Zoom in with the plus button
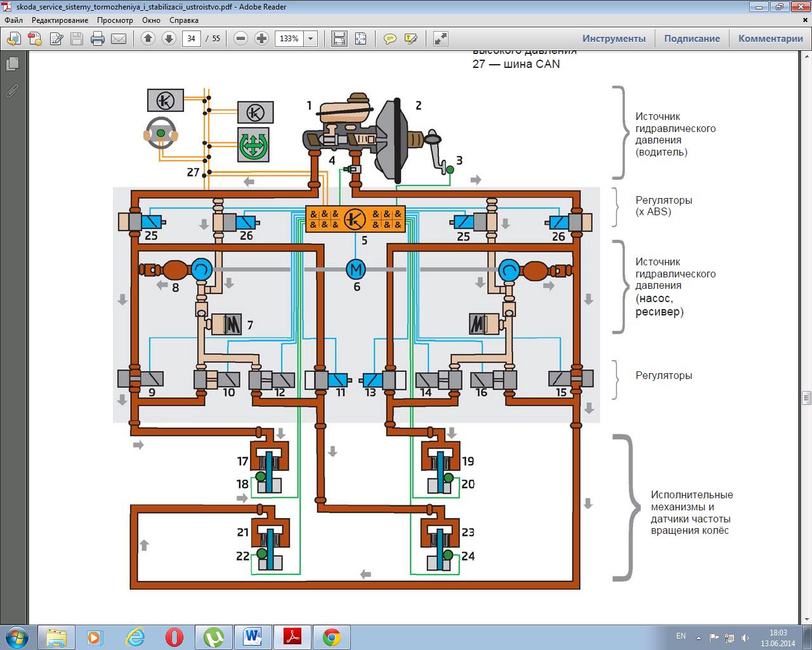This screenshot has height=650, width=812. [261, 39]
